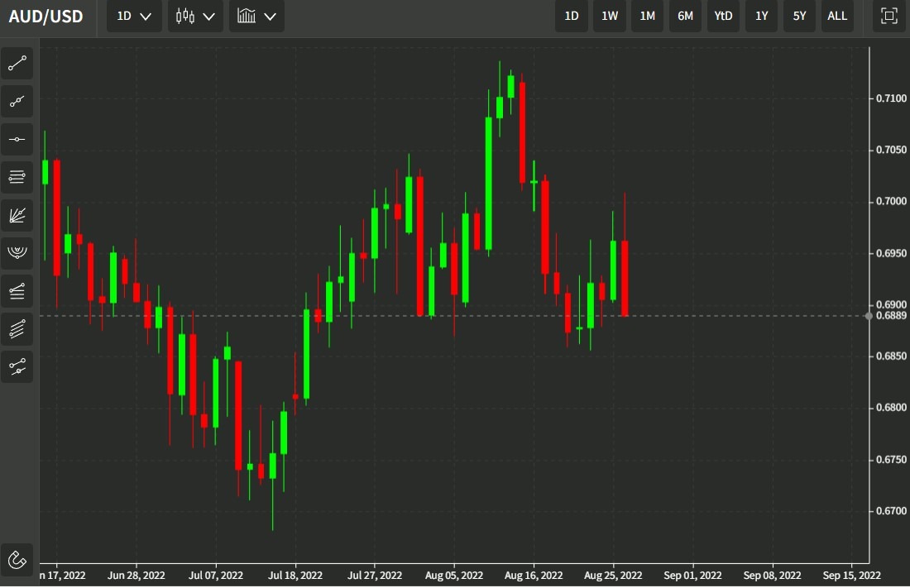Select the ray line drawing tool

point(17,102)
